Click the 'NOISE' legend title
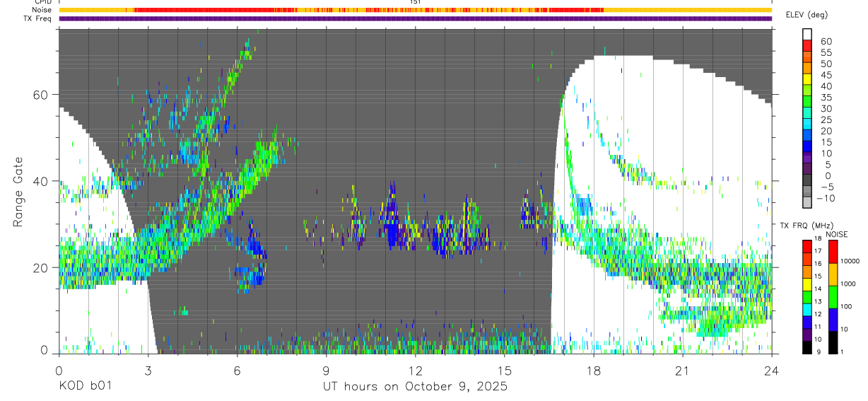The image size is (868, 401). [836, 233]
